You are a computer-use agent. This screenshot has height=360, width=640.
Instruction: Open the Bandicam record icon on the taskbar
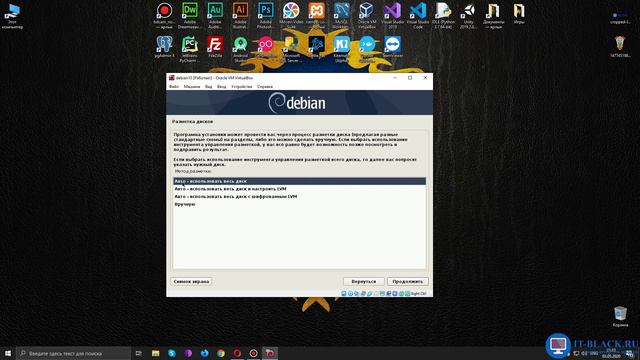click(253, 353)
